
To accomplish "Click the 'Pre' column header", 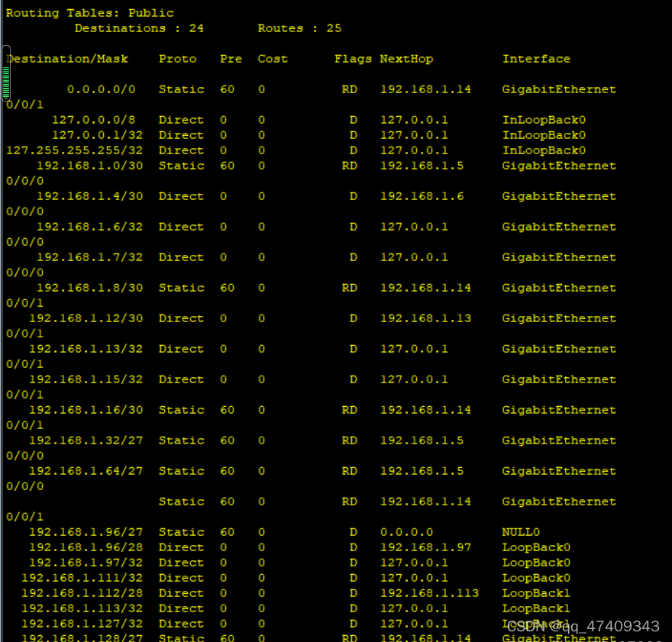I will click(231, 59).
